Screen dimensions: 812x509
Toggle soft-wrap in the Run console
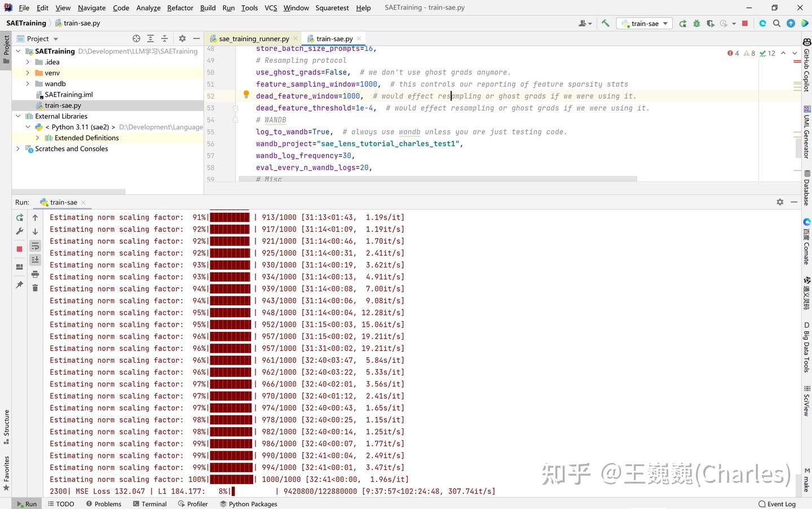pyautogui.click(x=35, y=245)
